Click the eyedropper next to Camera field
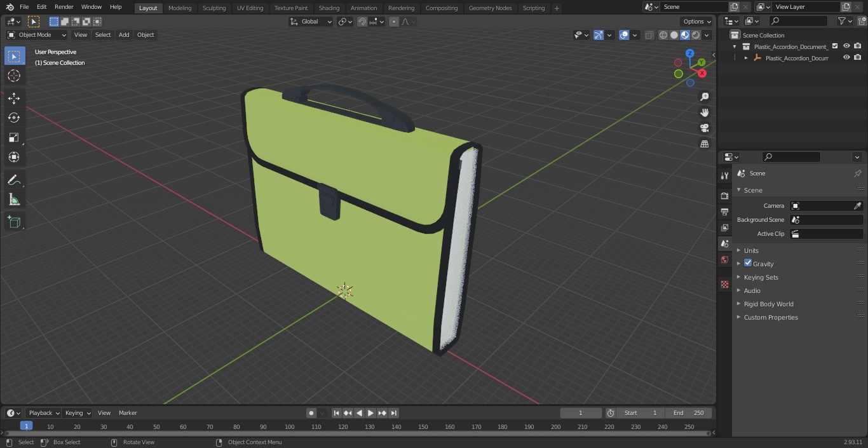Image resolution: width=868 pixels, height=448 pixels. pos(857,206)
